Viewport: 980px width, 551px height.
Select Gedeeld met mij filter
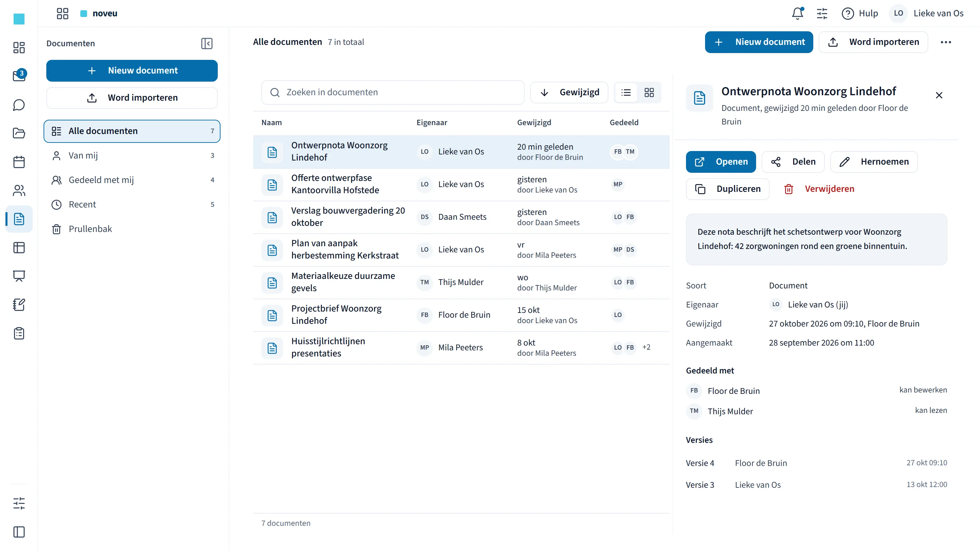pos(132,180)
